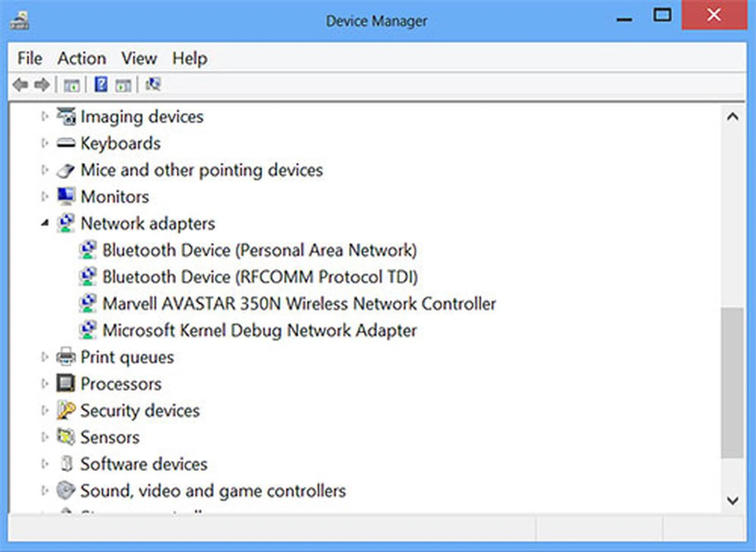This screenshot has width=756, height=552.
Task: Click the Security devices key icon
Action: [x=66, y=410]
